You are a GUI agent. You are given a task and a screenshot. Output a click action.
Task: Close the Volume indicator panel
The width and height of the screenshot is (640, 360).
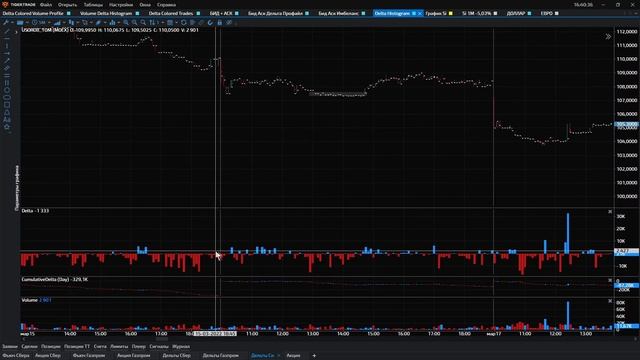tap(610, 301)
